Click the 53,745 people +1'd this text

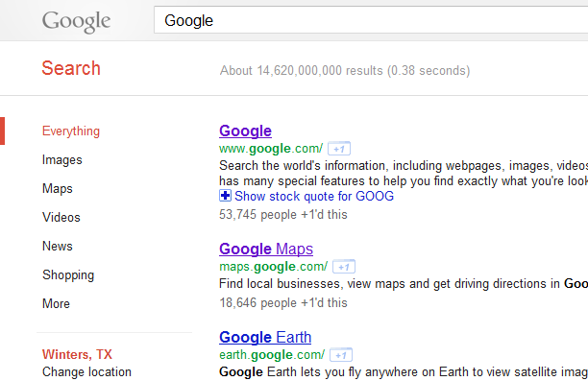point(283,215)
